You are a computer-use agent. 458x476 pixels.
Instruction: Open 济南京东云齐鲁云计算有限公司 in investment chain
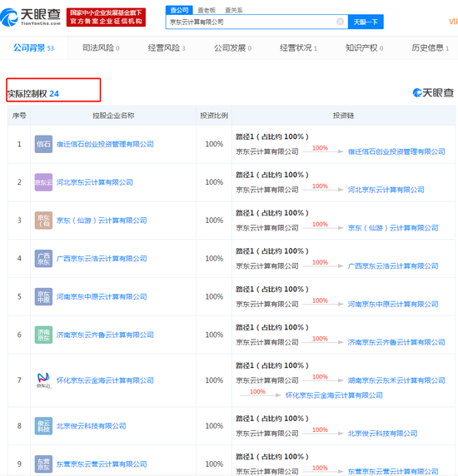pyautogui.click(x=396, y=342)
